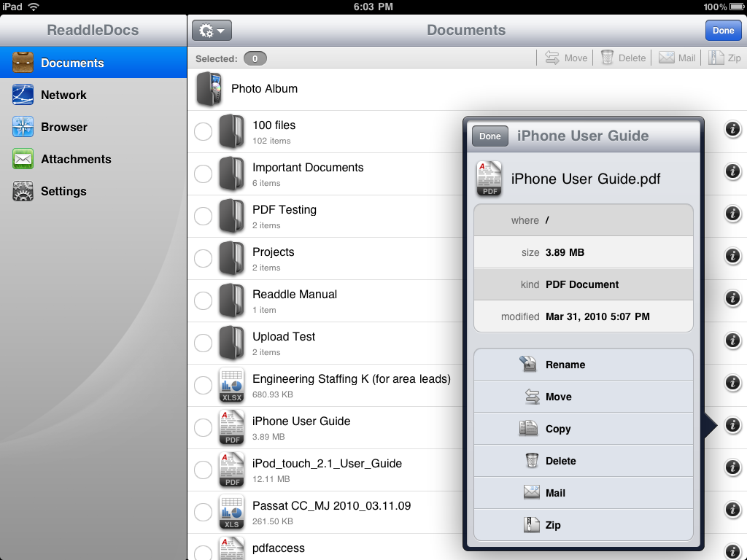The height and width of the screenshot is (560, 747).
Task: Open the Important Documents folder icon
Action: pos(231,174)
